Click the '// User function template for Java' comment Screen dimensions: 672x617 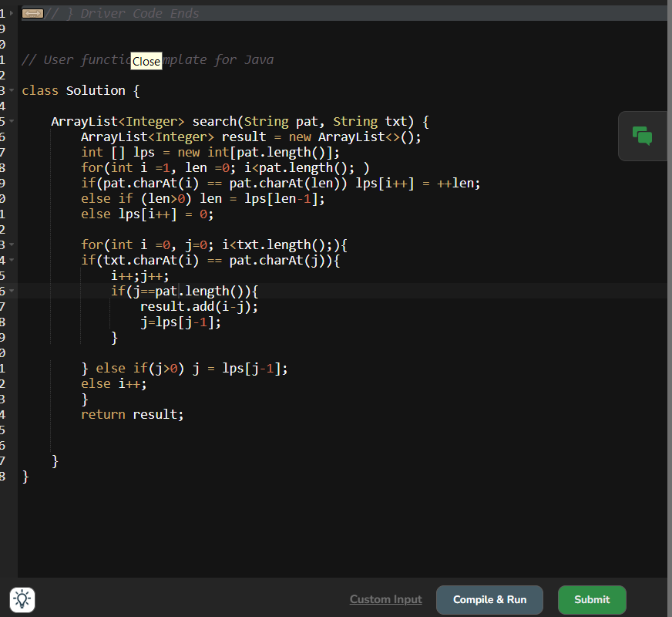[147, 59]
